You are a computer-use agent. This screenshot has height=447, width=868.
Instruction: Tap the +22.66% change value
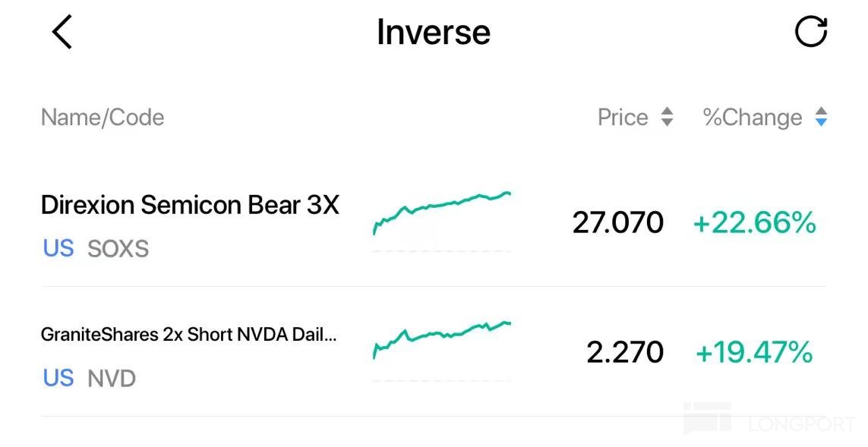[x=754, y=223]
